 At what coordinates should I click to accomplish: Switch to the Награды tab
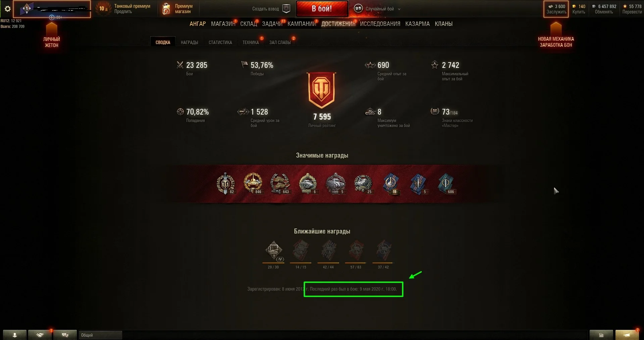tap(189, 42)
